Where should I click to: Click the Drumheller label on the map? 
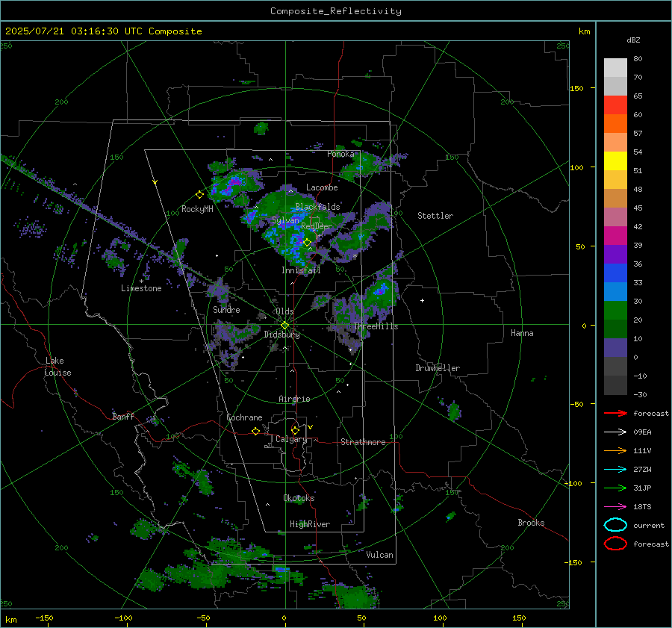tap(438, 368)
